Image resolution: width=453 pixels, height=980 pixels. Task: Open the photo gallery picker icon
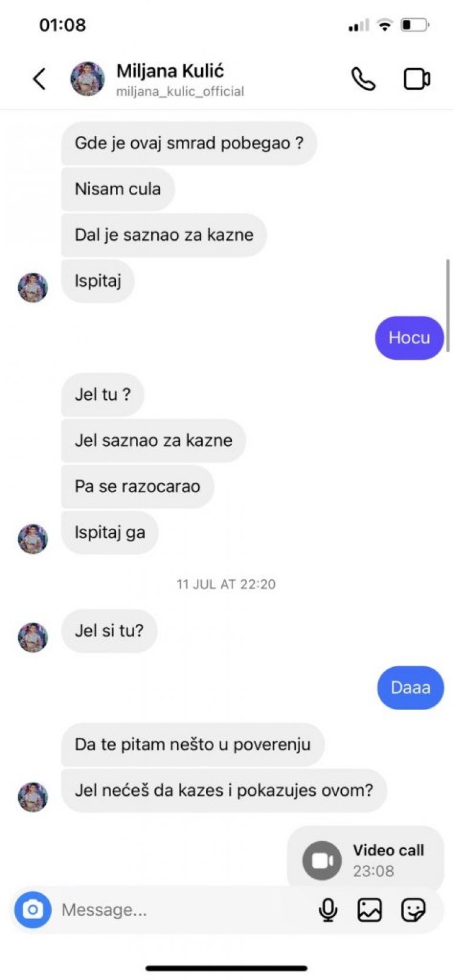coord(369,910)
